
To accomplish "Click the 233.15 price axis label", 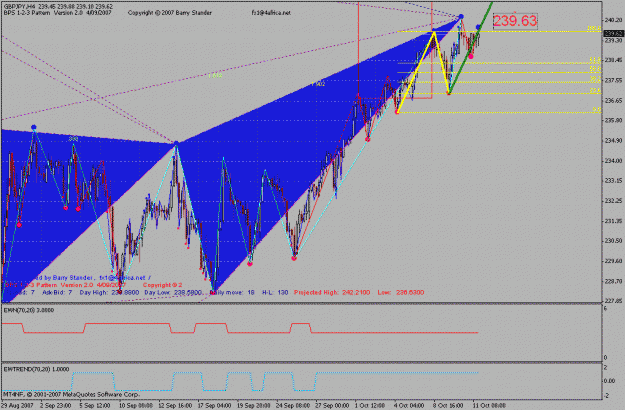I will point(613,180).
